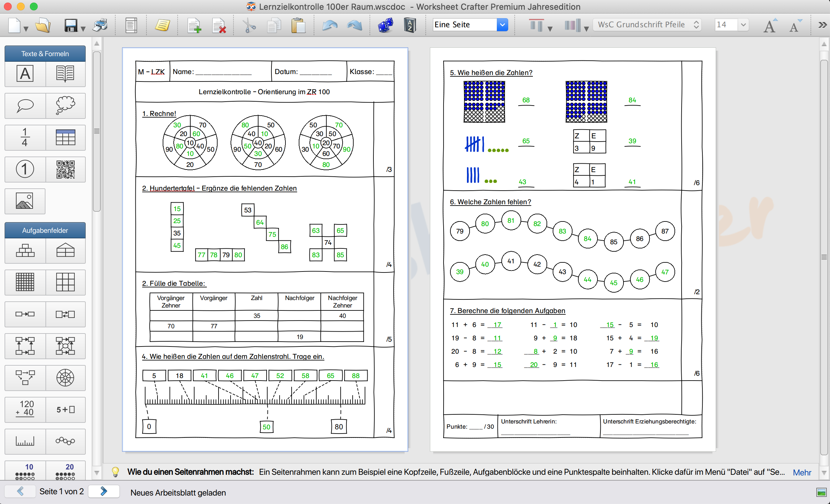The image size is (830, 504).
Task: Insert a text field with the A icon
Action: (x=25, y=74)
